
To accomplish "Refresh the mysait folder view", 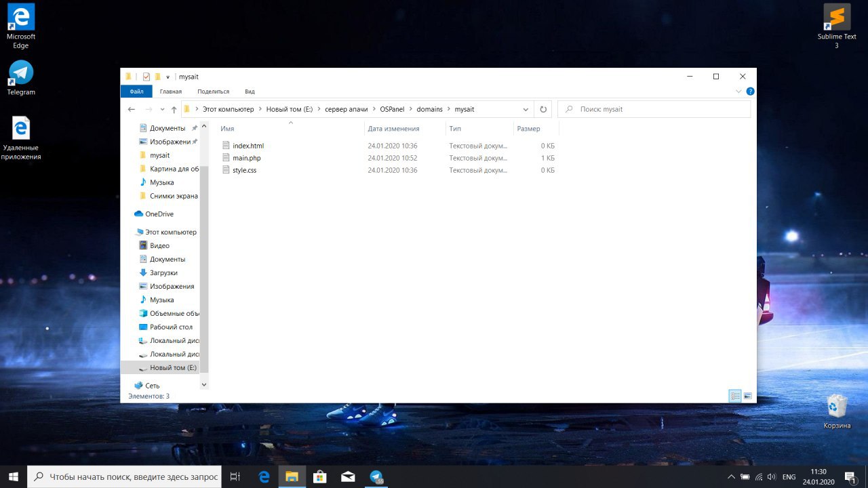I will pos(542,109).
